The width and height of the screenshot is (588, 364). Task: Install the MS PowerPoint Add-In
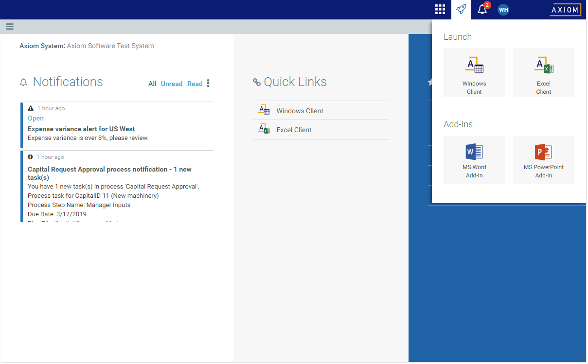pos(543,160)
